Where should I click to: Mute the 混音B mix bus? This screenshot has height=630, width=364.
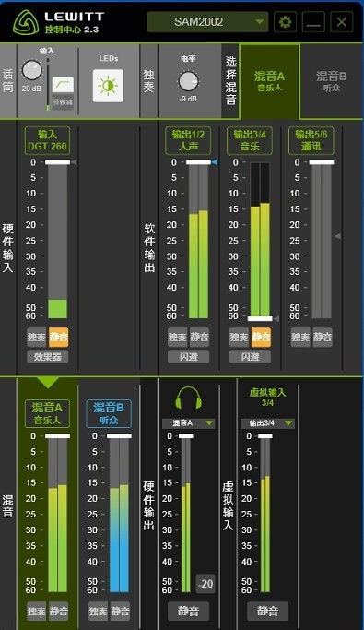tap(120, 612)
